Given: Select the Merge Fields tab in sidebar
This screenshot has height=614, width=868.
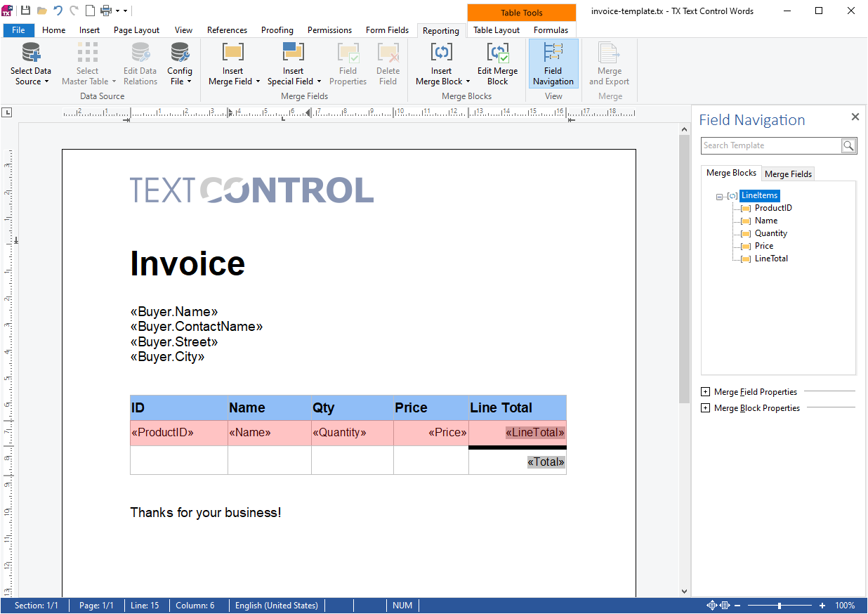Looking at the screenshot, I should (x=788, y=174).
